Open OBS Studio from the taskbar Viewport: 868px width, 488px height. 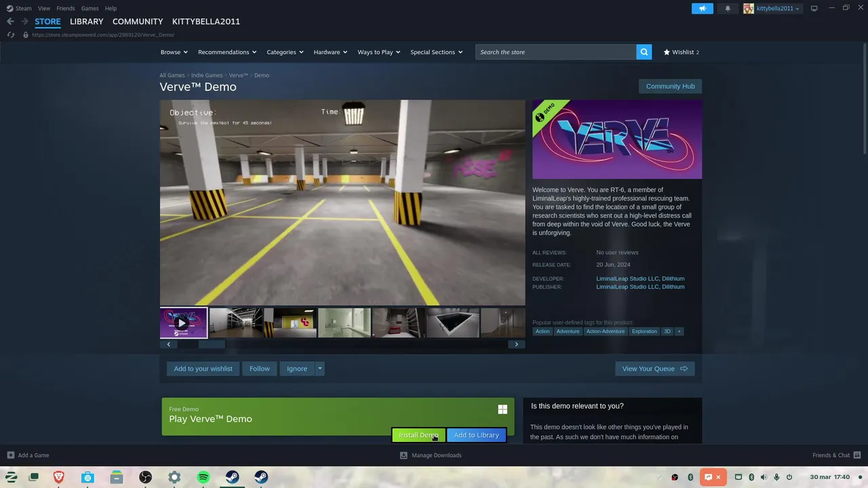(145, 477)
